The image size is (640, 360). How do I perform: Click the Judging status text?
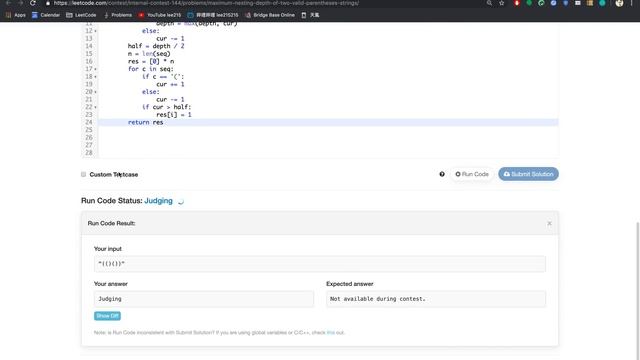coord(158,201)
